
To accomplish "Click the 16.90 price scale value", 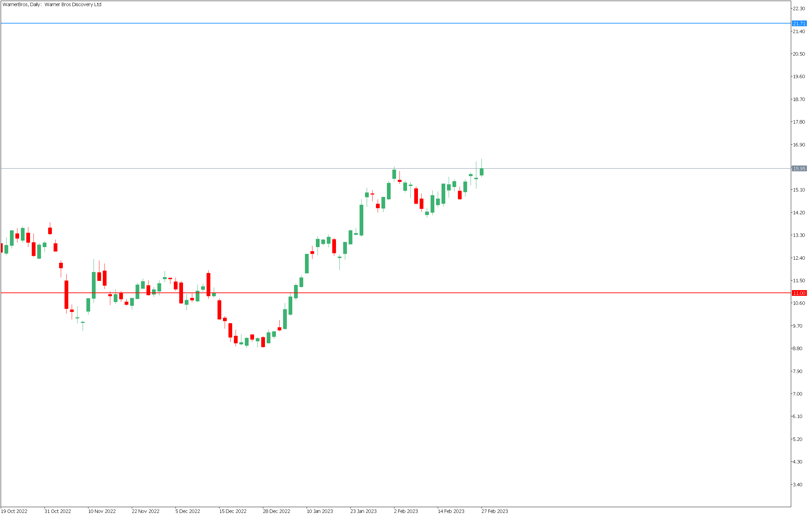I will 799,145.
